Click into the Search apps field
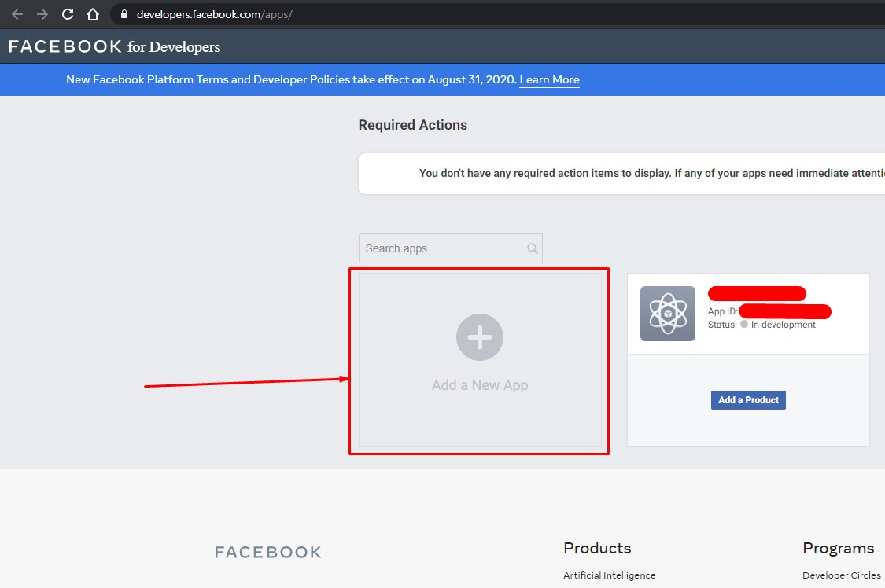This screenshot has width=885, height=588. [451, 248]
